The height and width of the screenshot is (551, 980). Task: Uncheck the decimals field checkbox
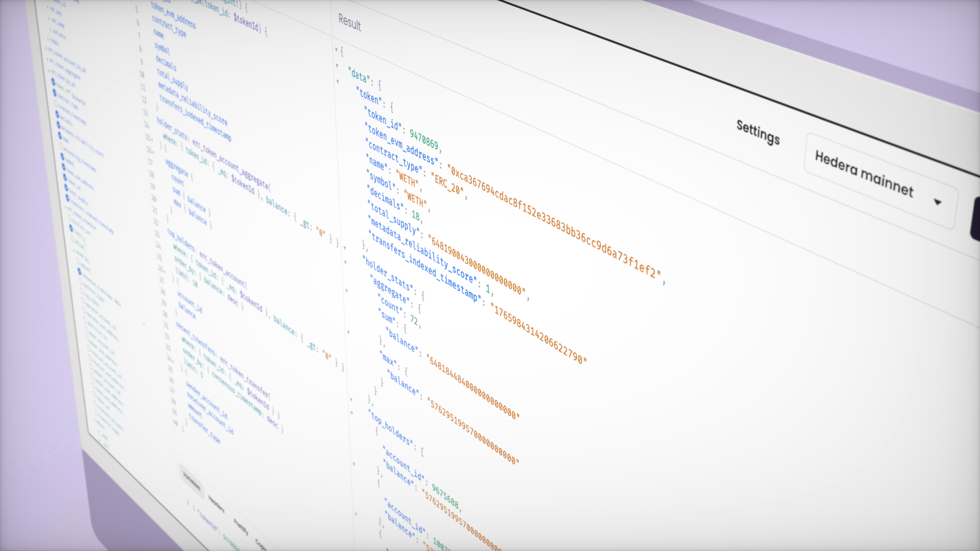pos(57,114)
